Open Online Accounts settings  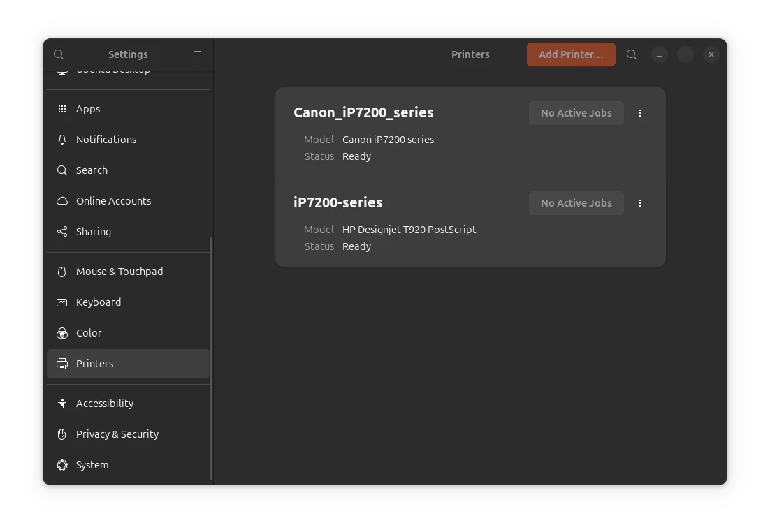click(x=128, y=201)
